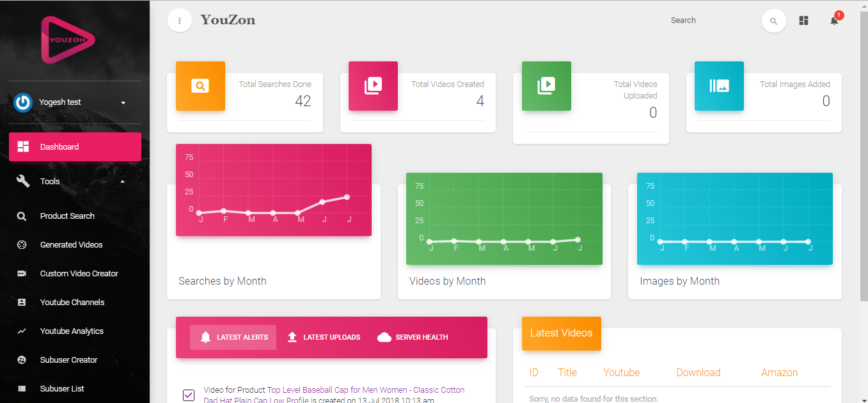
Task: Open Product Search from the sidebar
Action: pos(67,216)
